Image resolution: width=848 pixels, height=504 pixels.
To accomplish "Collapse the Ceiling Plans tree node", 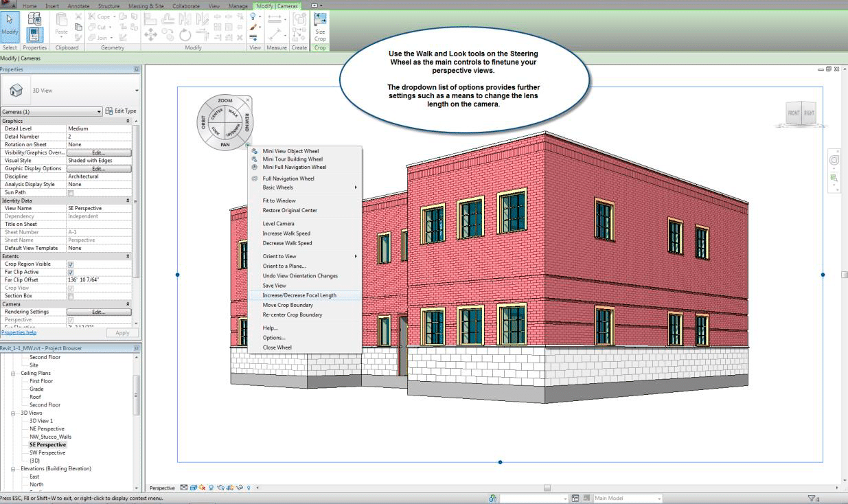I will (13, 374).
